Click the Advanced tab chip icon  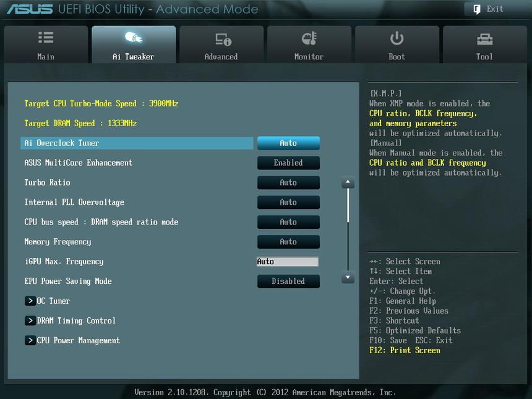pyautogui.click(x=223, y=40)
